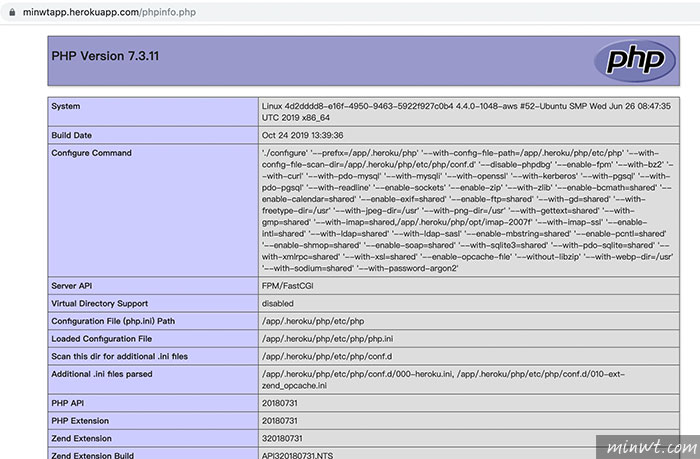Click the 'Zend Extension' label
This screenshot has width=700, height=459.
[81, 438]
